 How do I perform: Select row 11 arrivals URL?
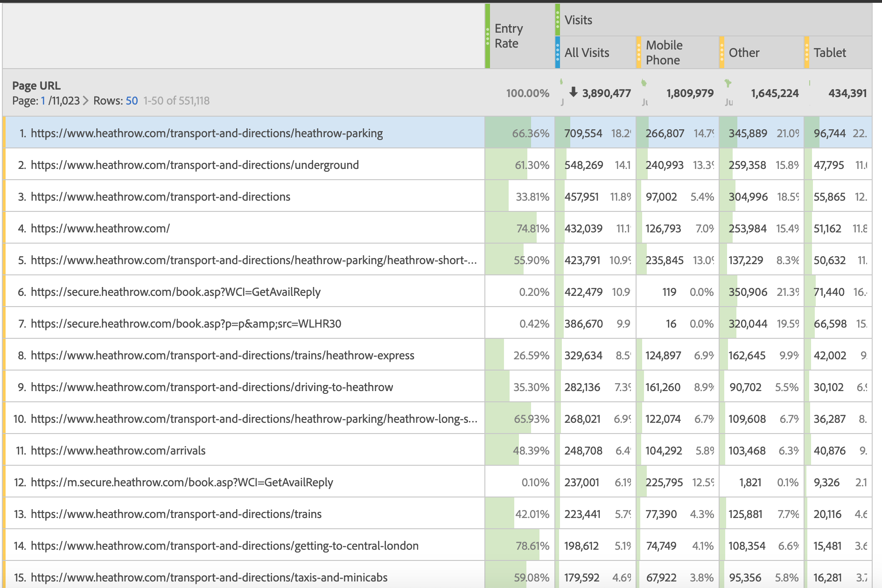(118, 451)
